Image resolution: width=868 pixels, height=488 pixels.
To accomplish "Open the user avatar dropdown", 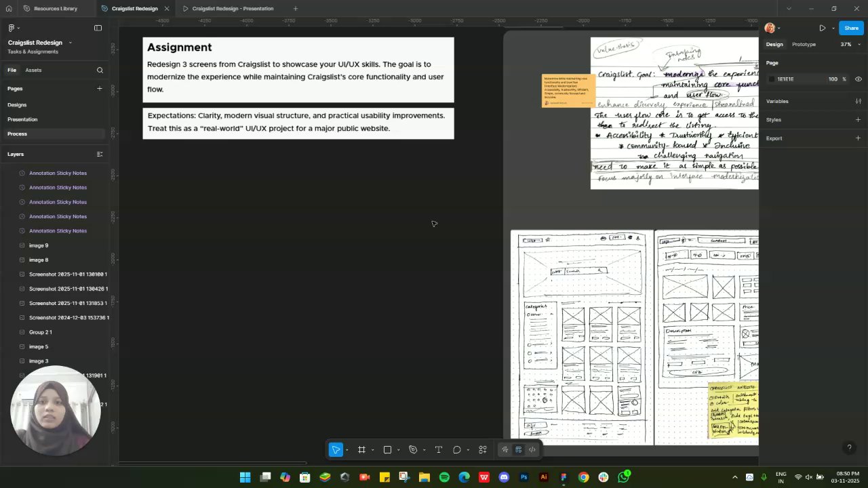I will pyautogui.click(x=772, y=28).
